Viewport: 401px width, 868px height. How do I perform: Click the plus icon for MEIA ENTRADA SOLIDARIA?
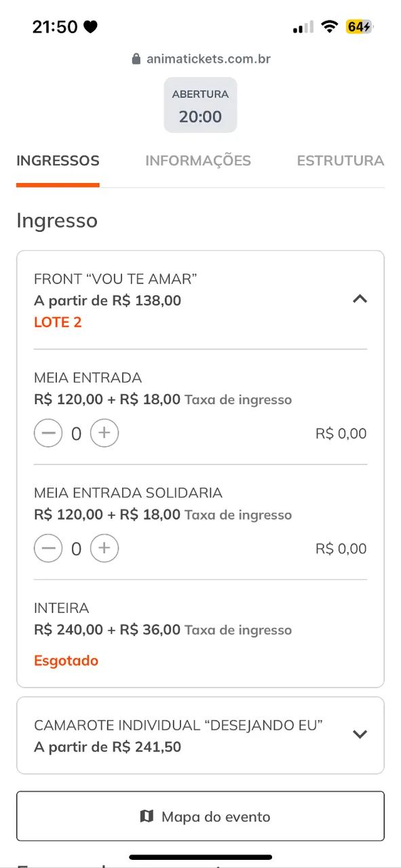[104, 548]
